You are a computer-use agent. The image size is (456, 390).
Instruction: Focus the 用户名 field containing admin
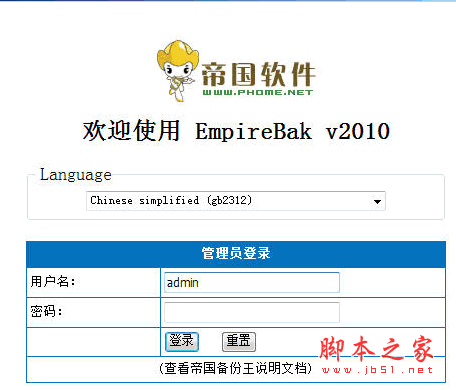point(252,283)
